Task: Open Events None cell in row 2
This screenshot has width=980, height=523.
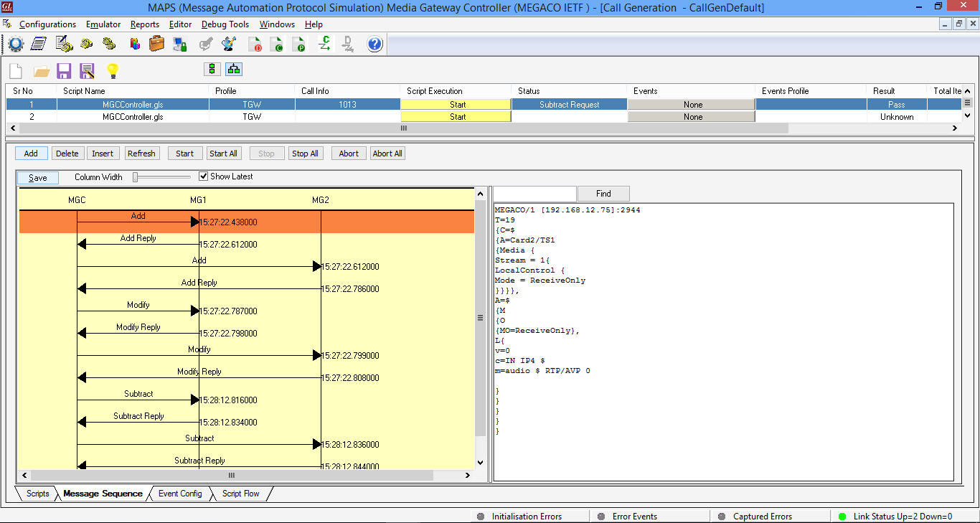Action: [x=692, y=117]
